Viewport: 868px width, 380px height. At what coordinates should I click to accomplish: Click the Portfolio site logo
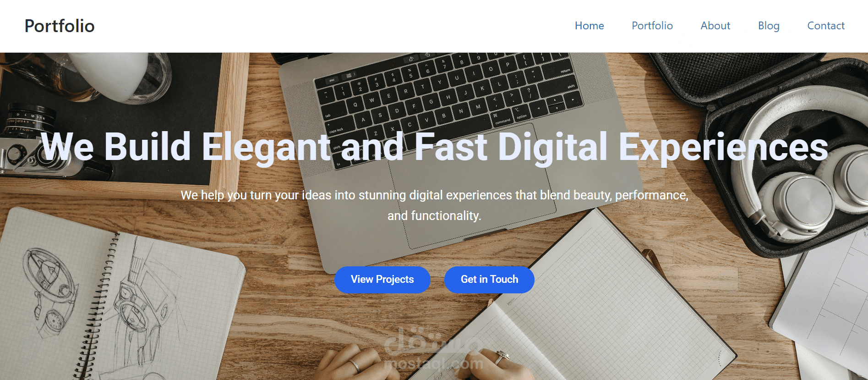(60, 26)
